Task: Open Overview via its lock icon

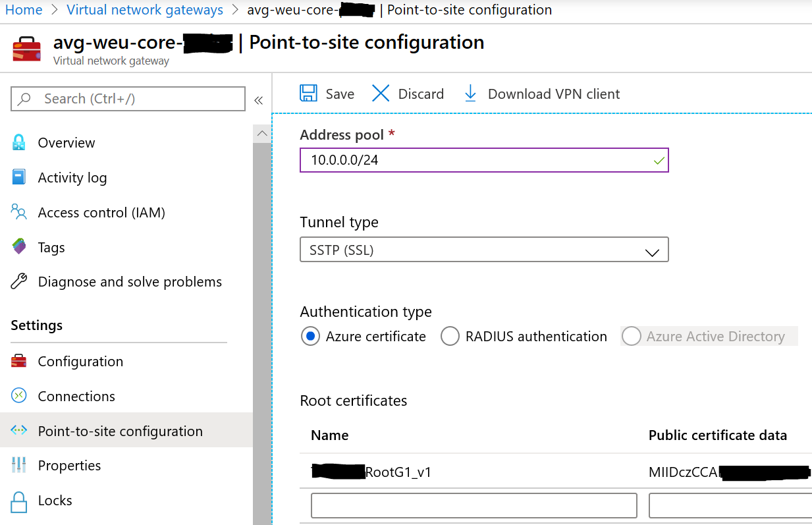Action: coord(19,143)
